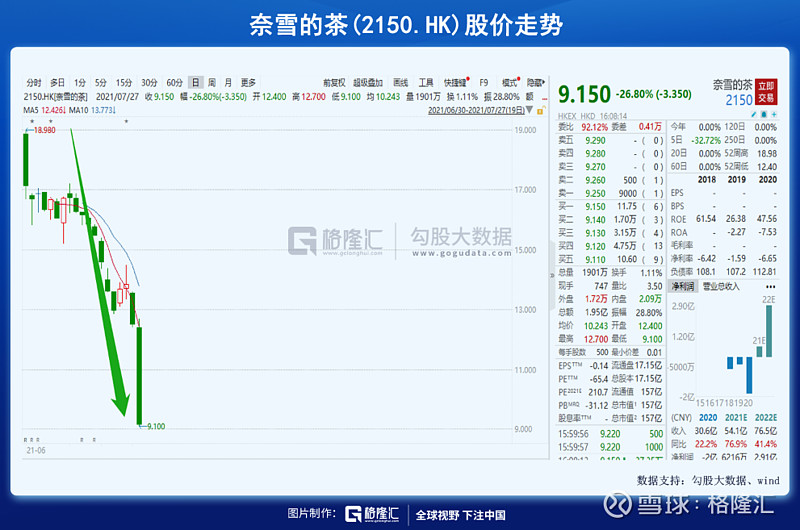The image size is (800, 530).
Task: Select the 5分 period
Action: [101, 83]
